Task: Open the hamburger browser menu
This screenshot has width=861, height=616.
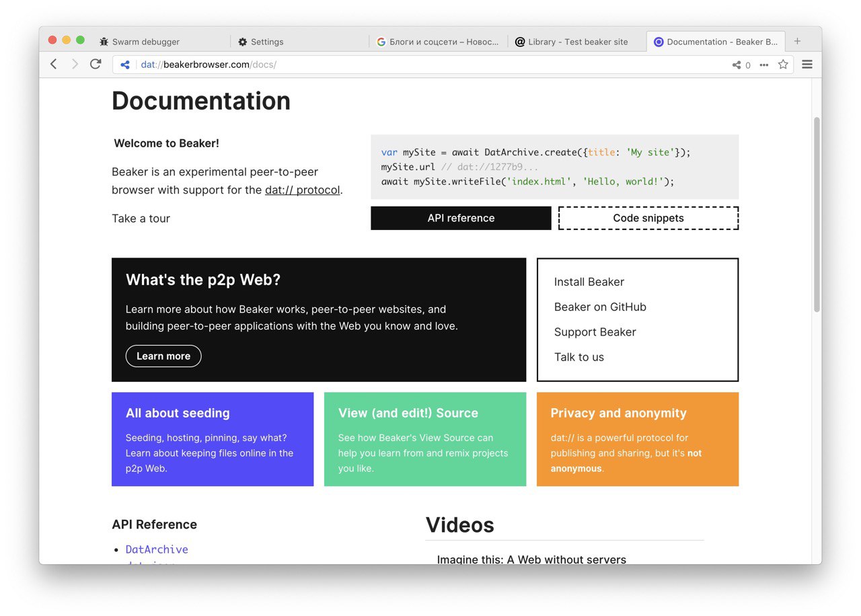Action: click(x=807, y=65)
